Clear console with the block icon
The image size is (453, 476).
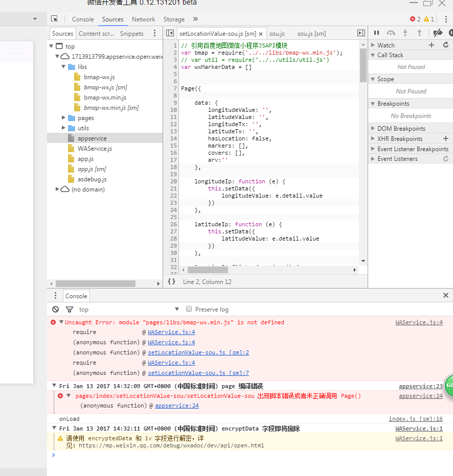click(56, 310)
